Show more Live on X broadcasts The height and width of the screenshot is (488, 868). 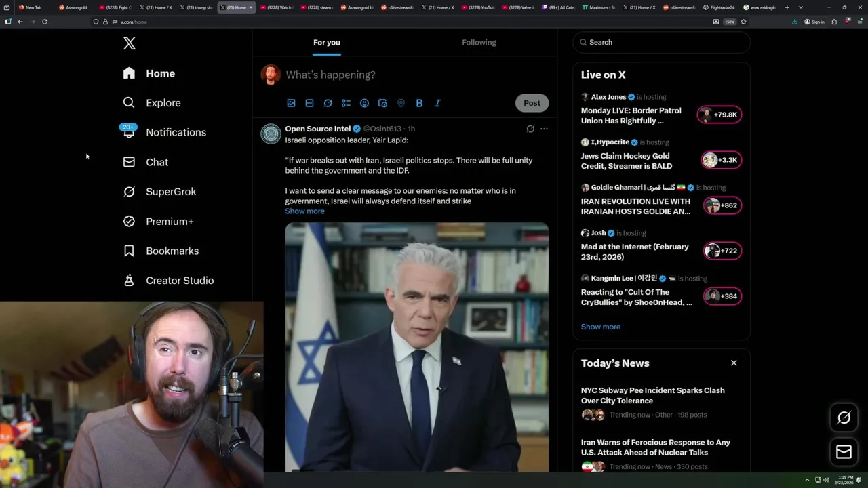click(601, 327)
